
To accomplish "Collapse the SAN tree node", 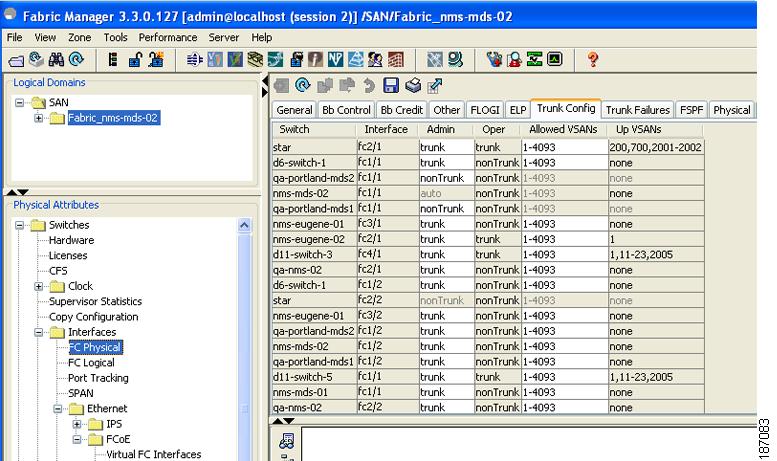I will tap(19, 103).
